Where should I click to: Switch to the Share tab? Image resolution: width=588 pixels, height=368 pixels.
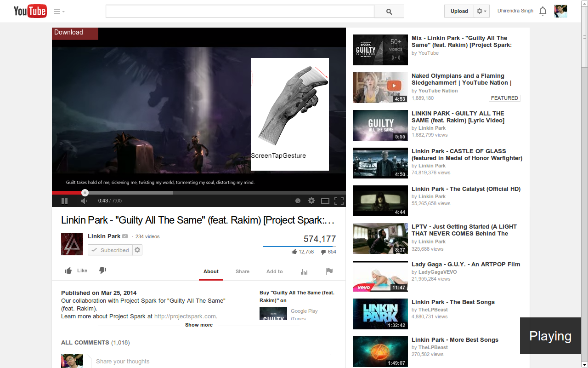(x=243, y=271)
